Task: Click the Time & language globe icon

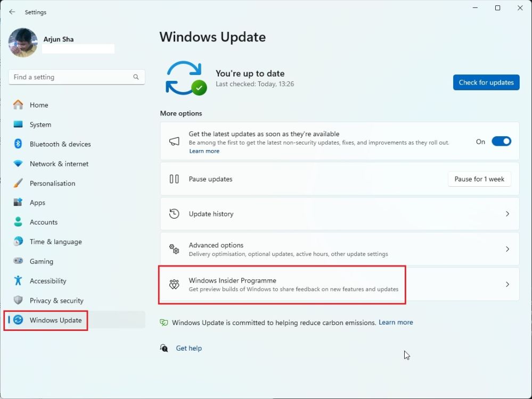Action: 18,242
